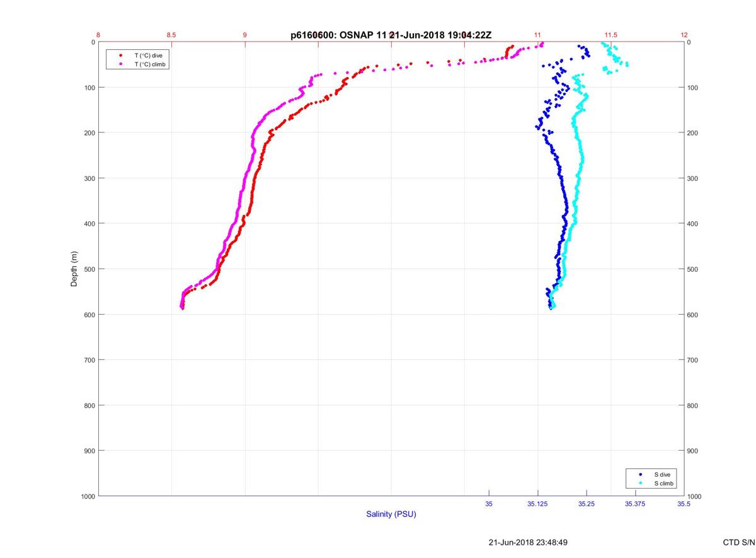The width and height of the screenshot is (756, 558).
Task: Click the salinity legend box
Action: (653, 479)
